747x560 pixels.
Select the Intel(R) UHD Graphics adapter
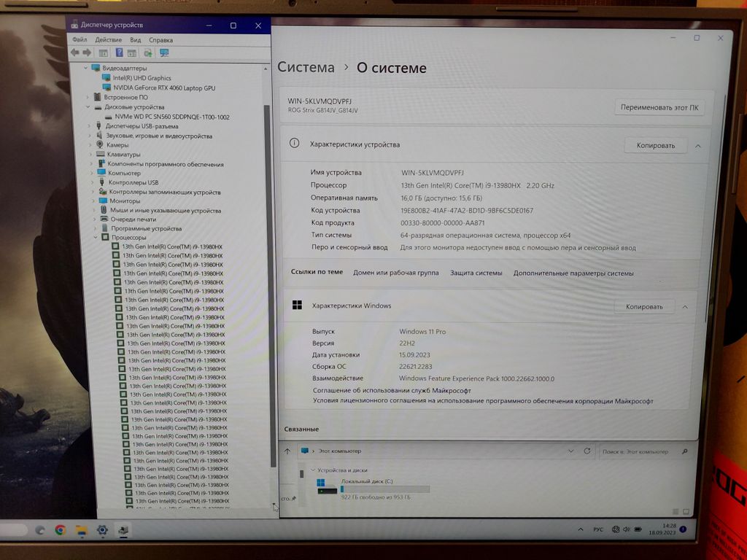point(142,78)
